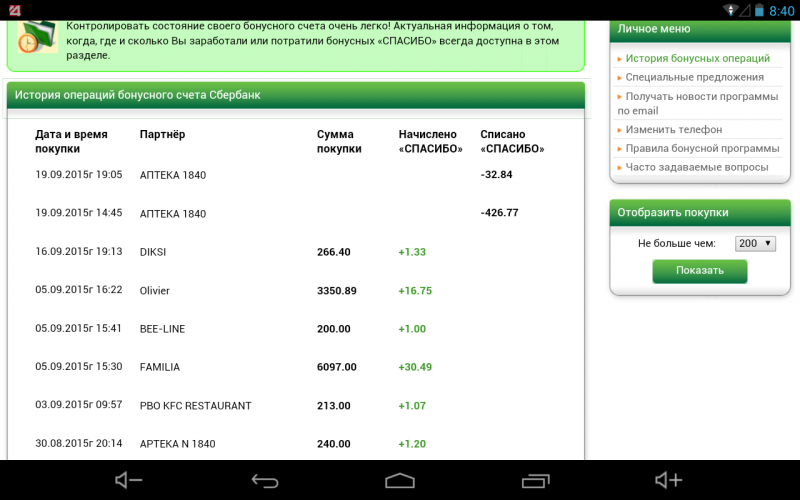Click История операций бонусного счета Сбербанк header
The height and width of the screenshot is (500, 800).
295,95
